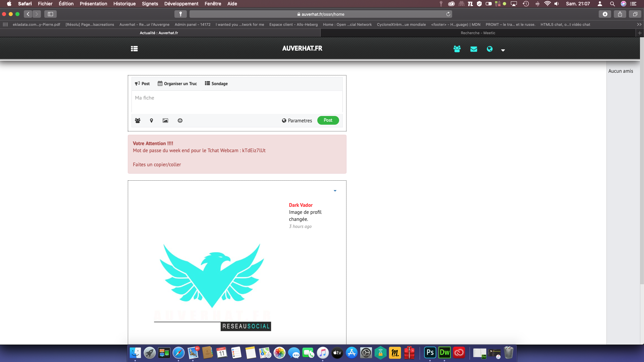
Task: Open the Historique menu
Action: (x=124, y=4)
